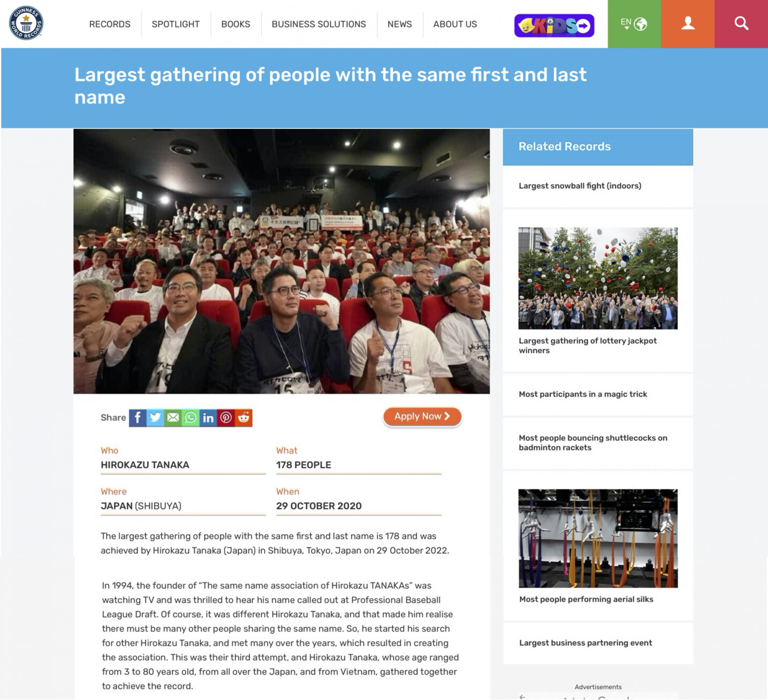Open the Kids section banner

click(554, 25)
